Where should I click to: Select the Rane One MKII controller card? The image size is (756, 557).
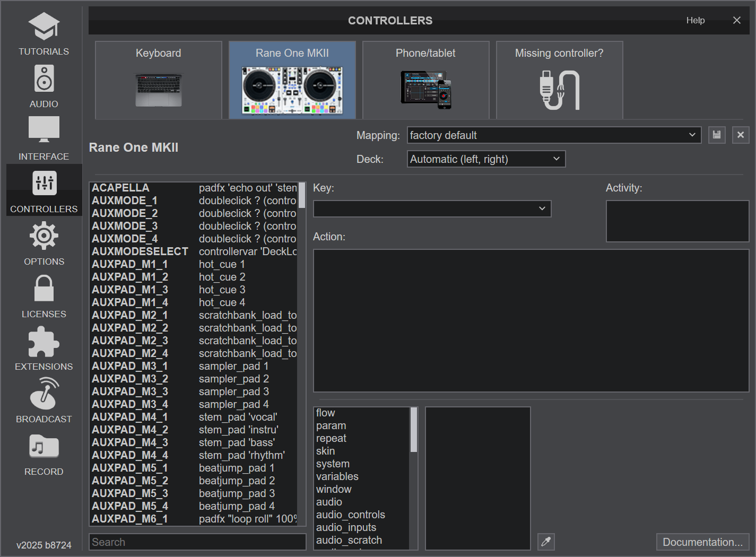pos(292,80)
